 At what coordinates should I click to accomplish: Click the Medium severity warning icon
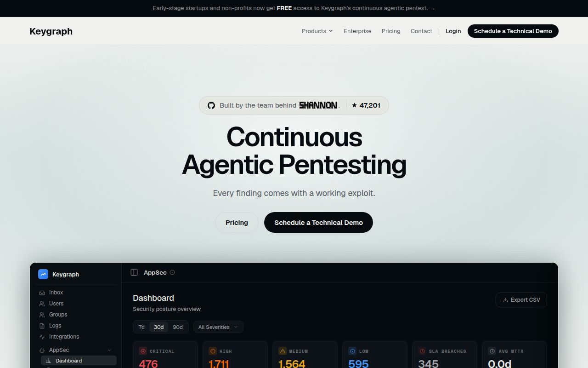click(x=283, y=351)
